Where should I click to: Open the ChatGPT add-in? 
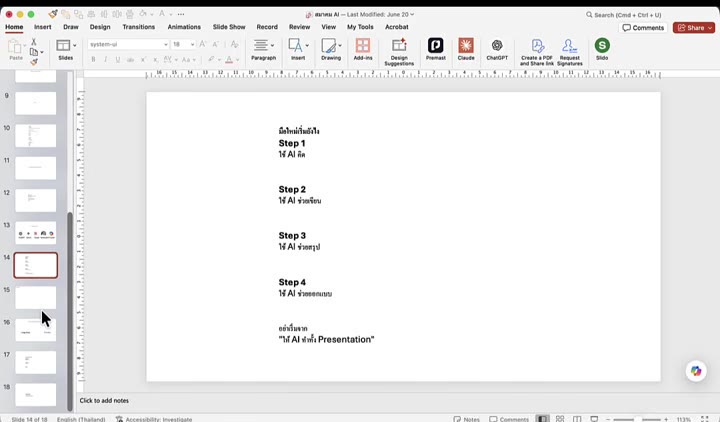tap(497, 49)
